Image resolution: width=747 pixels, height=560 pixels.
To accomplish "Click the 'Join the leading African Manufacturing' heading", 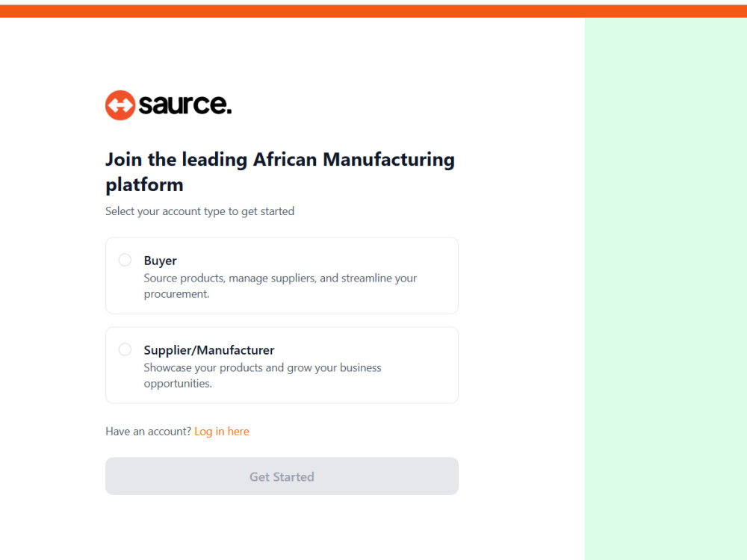I will (x=280, y=172).
